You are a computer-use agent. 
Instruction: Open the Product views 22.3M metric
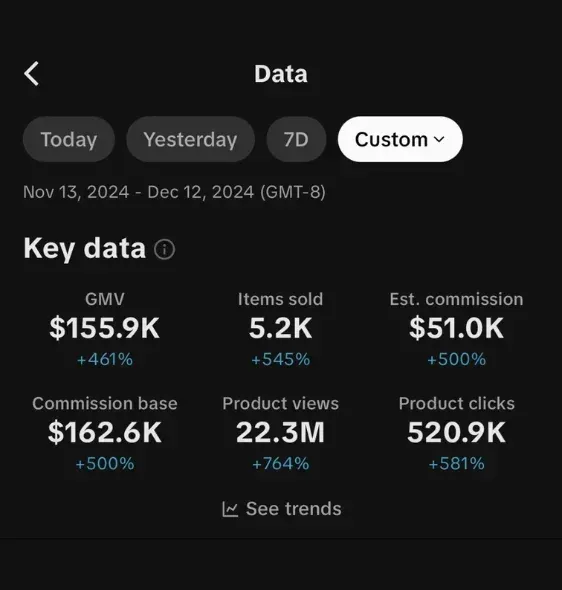pos(281,433)
